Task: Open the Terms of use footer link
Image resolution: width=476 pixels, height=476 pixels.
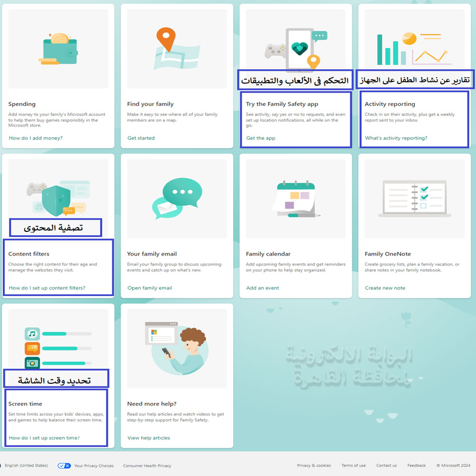Action: click(x=353, y=466)
